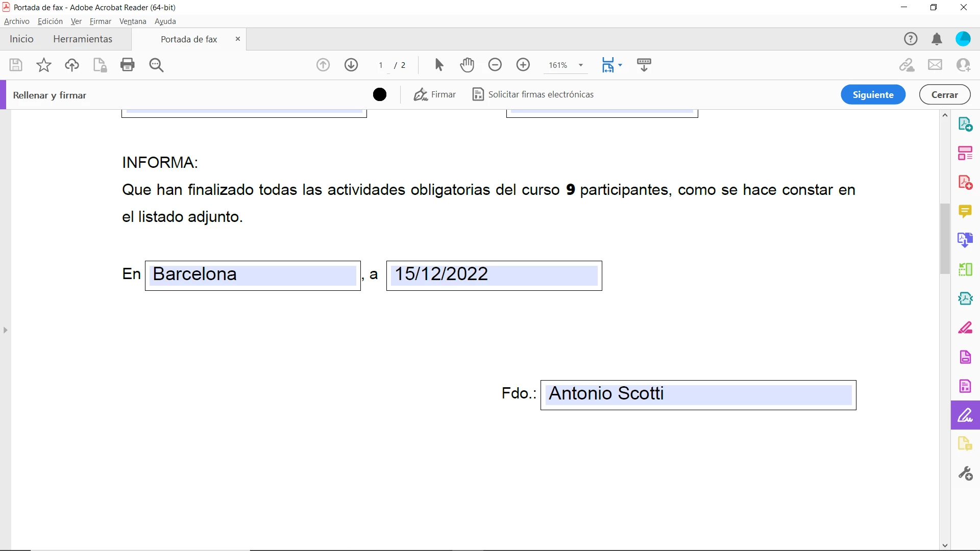Select the arrow selection tool
The height and width of the screenshot is (551, 980).
(x=439, y=65)
